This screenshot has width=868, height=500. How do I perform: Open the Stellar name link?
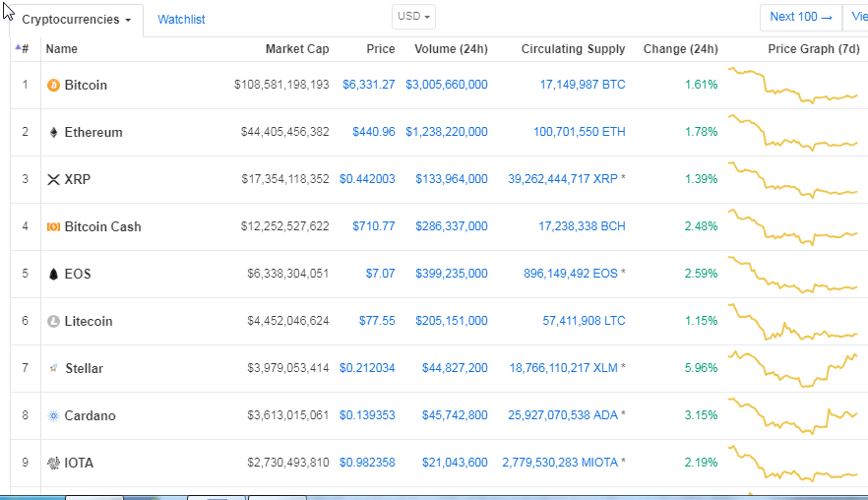(x=85, y=368)
